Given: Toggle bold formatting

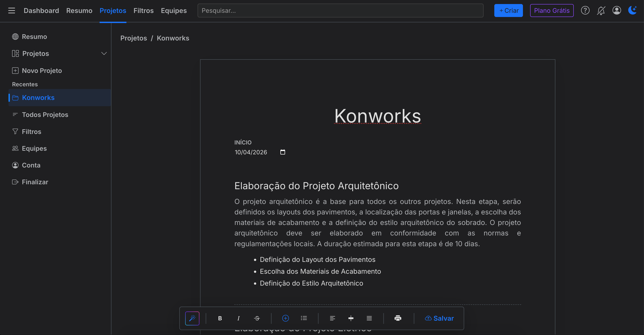Looking at the screenshot, I should 220,318.
